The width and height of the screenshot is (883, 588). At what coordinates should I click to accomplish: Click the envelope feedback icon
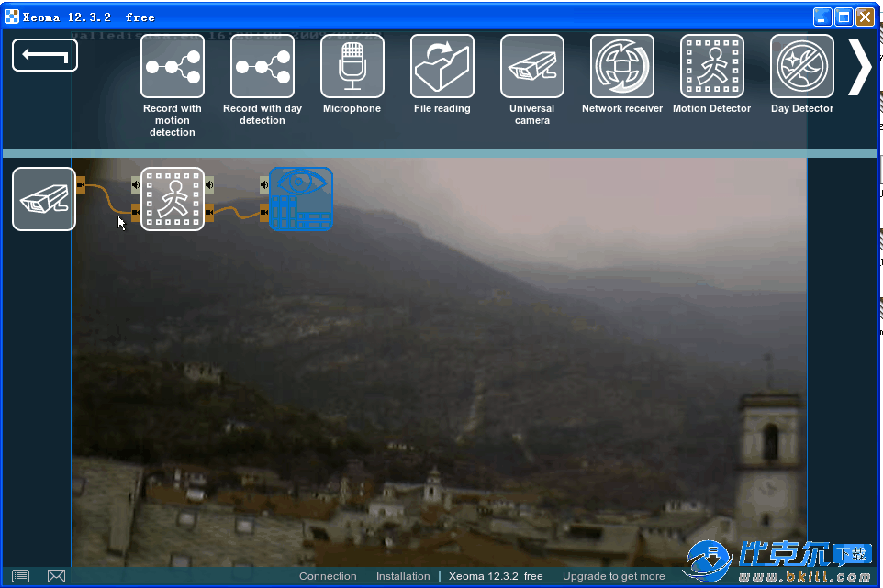click(x=56, y=576)
